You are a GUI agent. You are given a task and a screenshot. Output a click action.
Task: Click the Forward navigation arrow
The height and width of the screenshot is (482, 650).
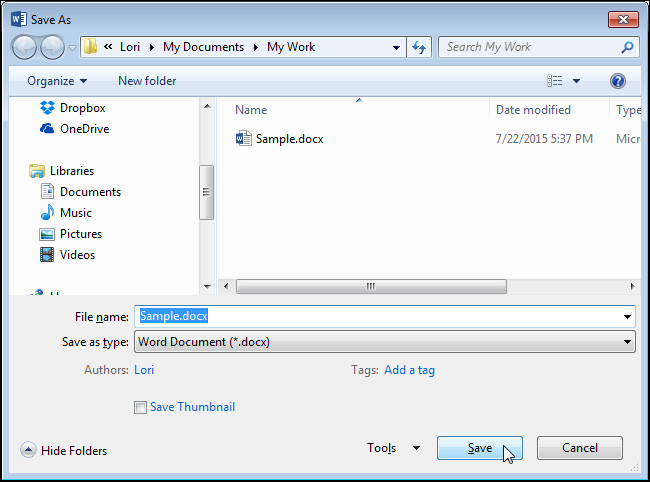tap(52, 47)
